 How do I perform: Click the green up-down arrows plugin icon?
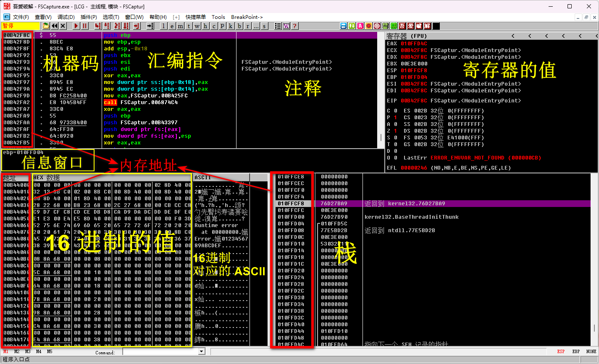pyautogui.click(x=352, y=26)
